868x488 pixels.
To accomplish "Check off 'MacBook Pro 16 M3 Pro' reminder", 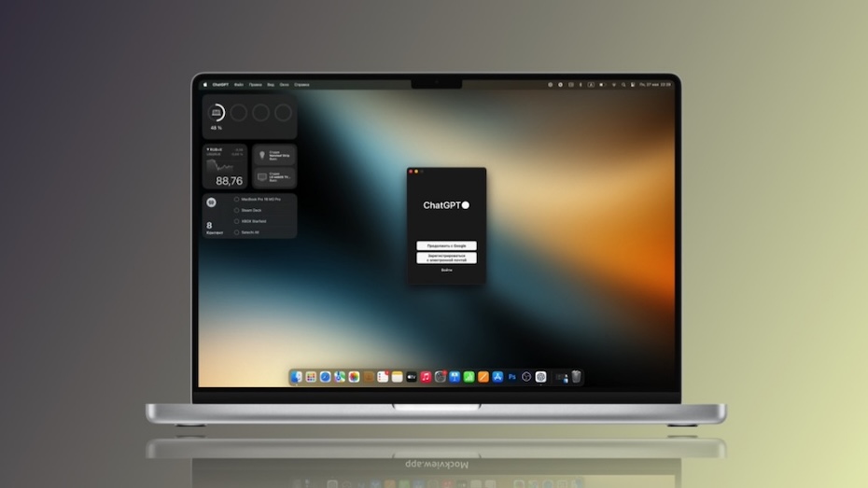I will point(237,199).
